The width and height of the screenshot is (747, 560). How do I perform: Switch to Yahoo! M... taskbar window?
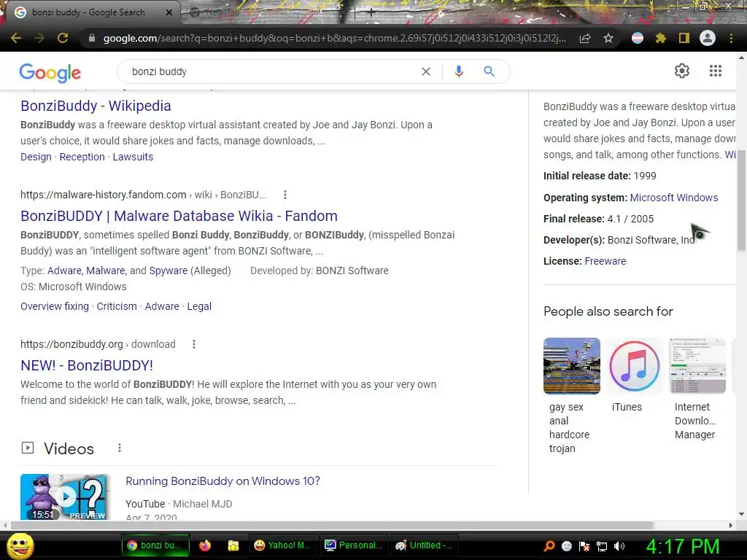(x=282, y=545)
